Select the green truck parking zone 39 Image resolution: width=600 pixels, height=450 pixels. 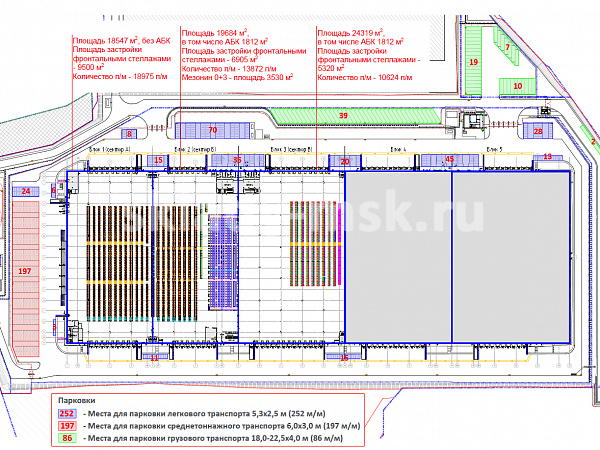tap(356, 116)
